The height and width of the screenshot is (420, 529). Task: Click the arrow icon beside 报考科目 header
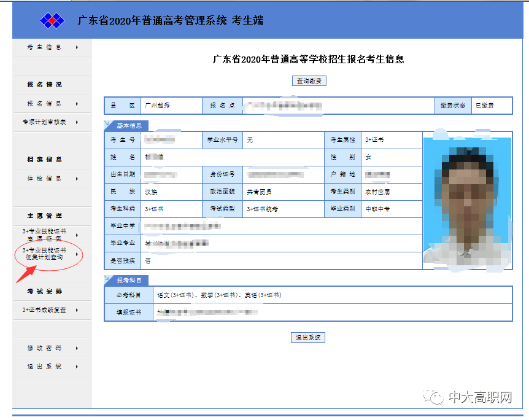pyautogui.click(x=107, y=279)
